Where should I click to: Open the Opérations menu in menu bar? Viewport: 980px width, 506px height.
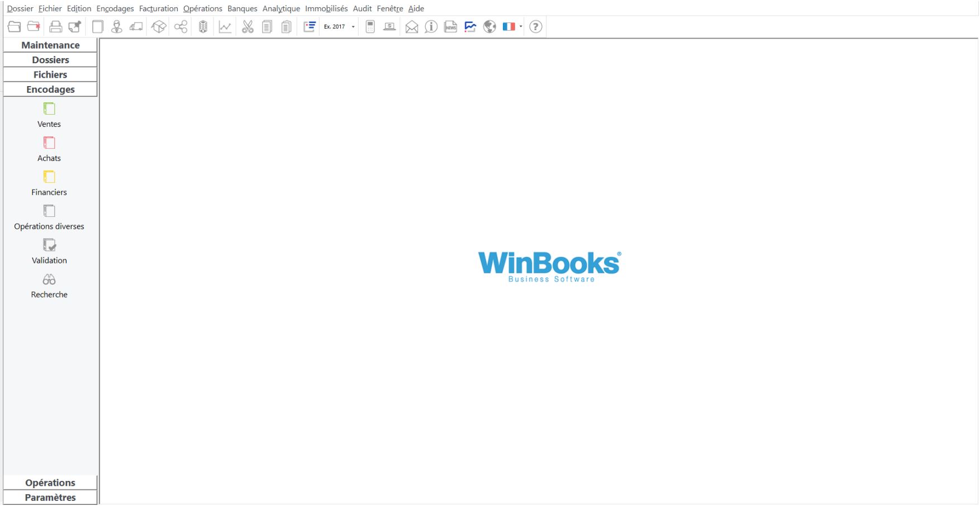(203, 8)
